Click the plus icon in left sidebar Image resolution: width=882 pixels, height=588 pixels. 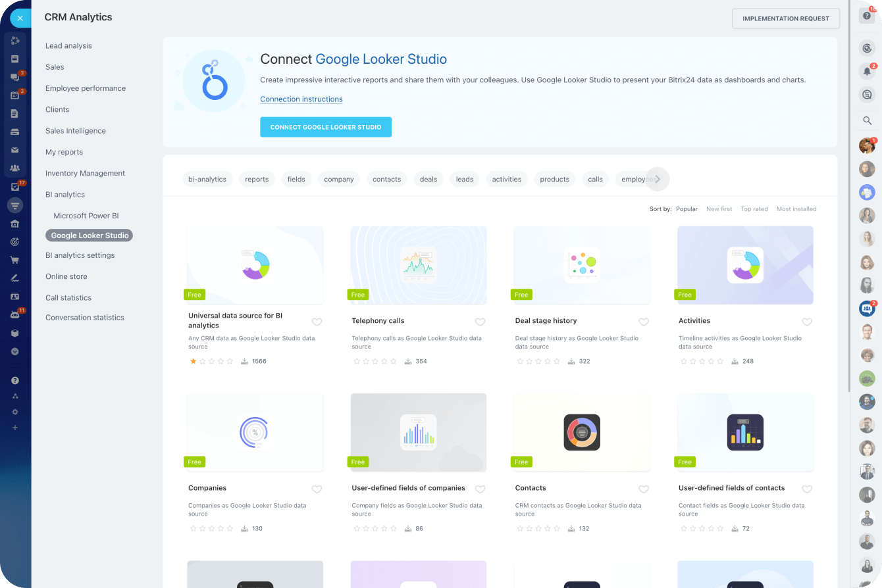click(14, 428)
